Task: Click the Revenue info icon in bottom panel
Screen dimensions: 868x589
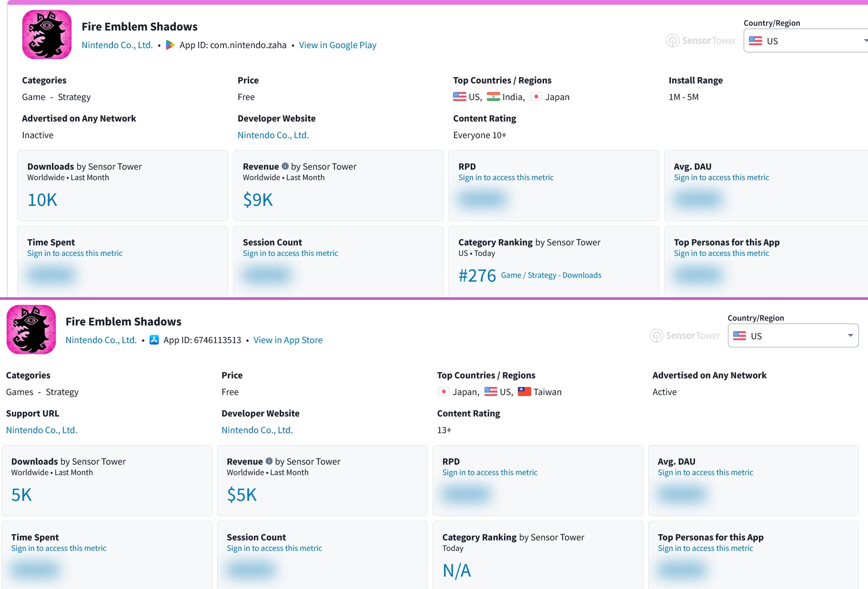Action: point(269,461)
